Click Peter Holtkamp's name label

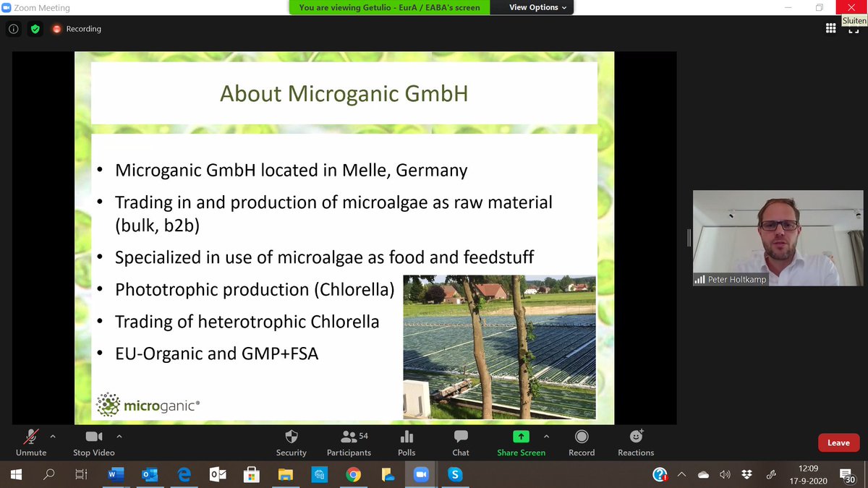pyautogui.click(x=738, y=279)
